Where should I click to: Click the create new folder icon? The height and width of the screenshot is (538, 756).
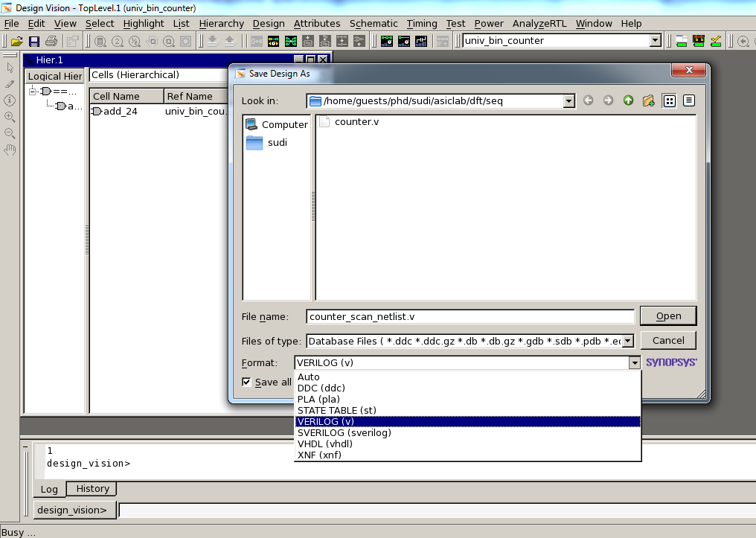(649, 100)
